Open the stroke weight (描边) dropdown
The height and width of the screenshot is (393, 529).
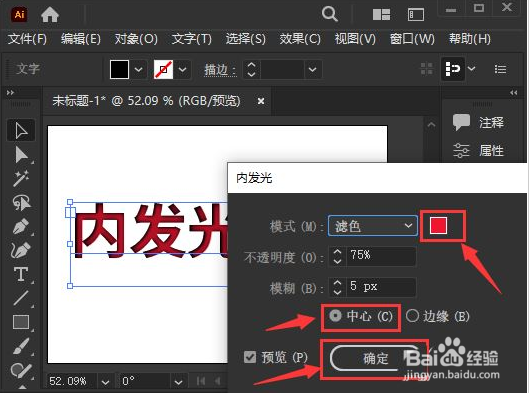[x=312, y=69]
